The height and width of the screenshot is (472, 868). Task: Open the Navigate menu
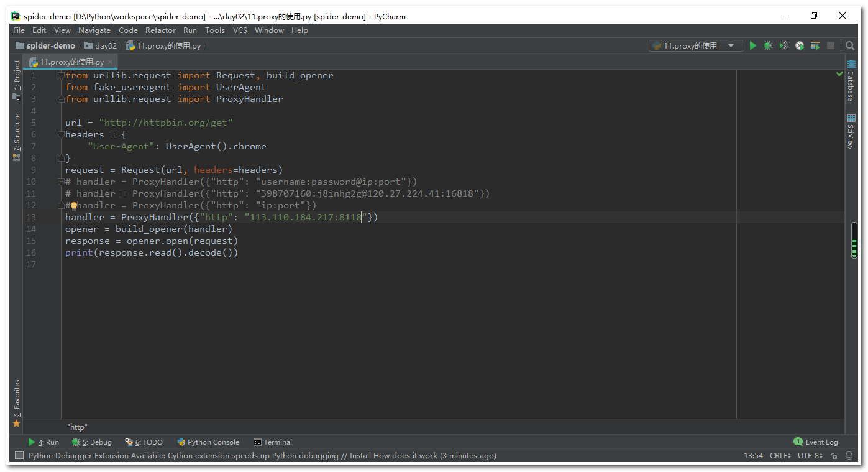point(94,30)
